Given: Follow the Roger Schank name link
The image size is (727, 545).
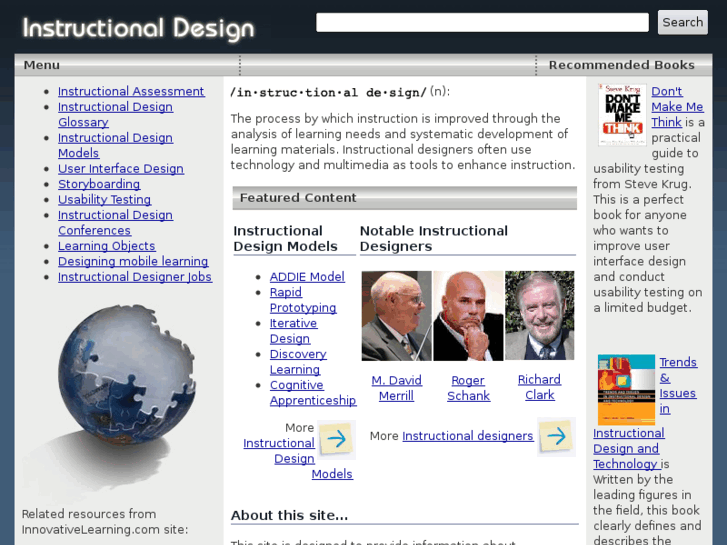Looking at the screenshot, I should point(468,388).
